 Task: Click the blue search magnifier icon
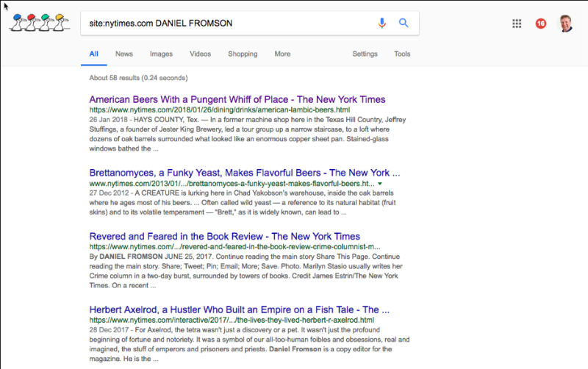click(x=404, y=23)
